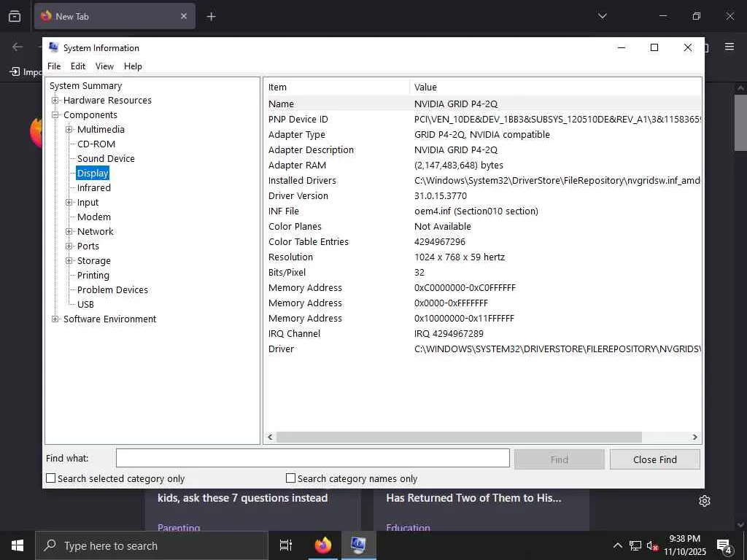Expand the Network node
The image size is (747, 560).
click(69, 231)
